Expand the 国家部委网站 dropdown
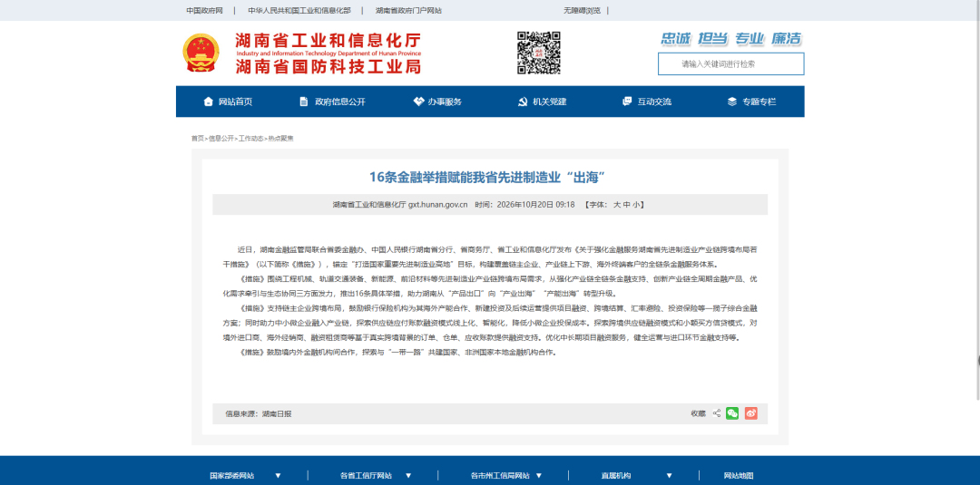 (246, 476)
